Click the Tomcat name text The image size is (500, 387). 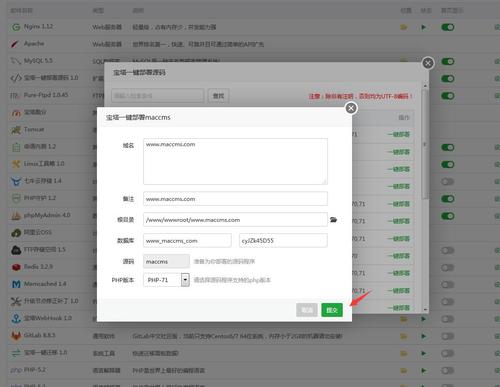click(x=34, y=129)
